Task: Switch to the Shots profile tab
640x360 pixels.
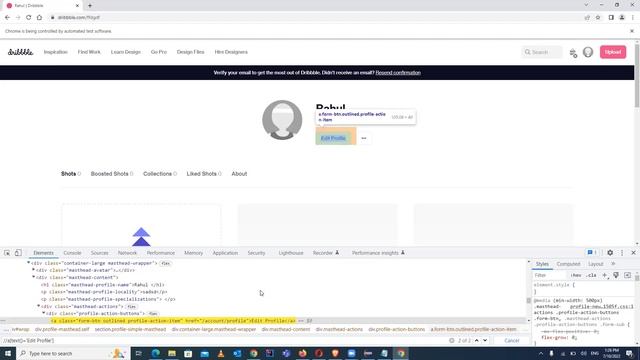Action: [69, 173]
